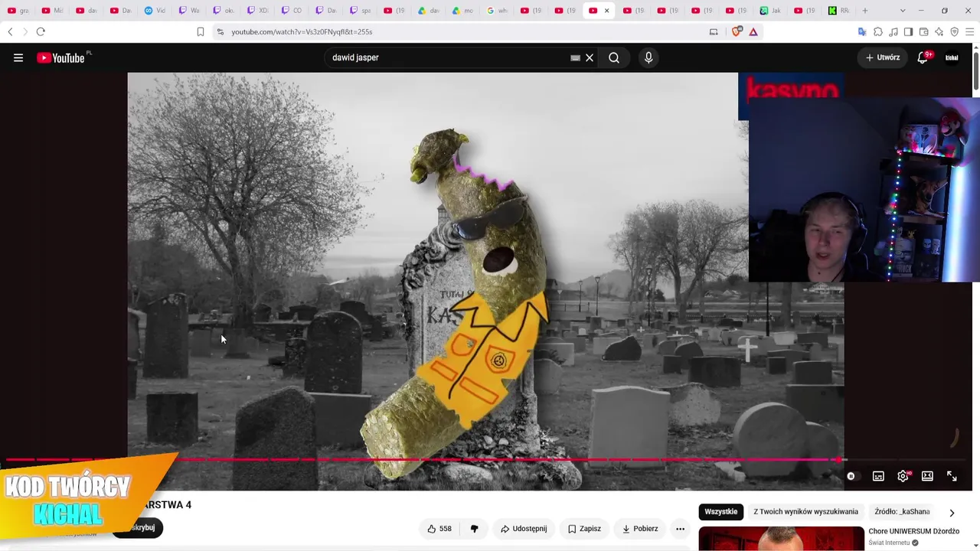Expand the tab search dropdown arrow

903,11
